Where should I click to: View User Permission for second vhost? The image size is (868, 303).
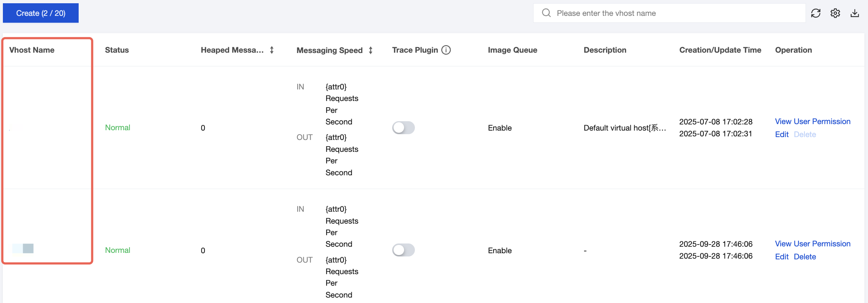pos(812,244)
